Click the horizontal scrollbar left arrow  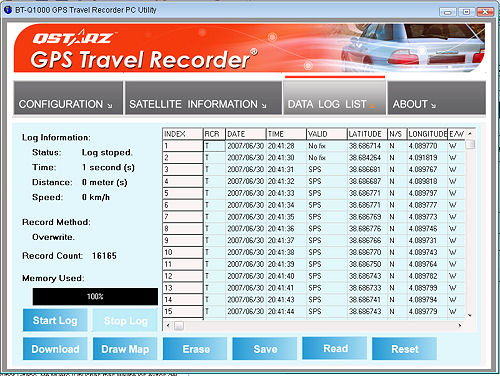pos(168,325)
